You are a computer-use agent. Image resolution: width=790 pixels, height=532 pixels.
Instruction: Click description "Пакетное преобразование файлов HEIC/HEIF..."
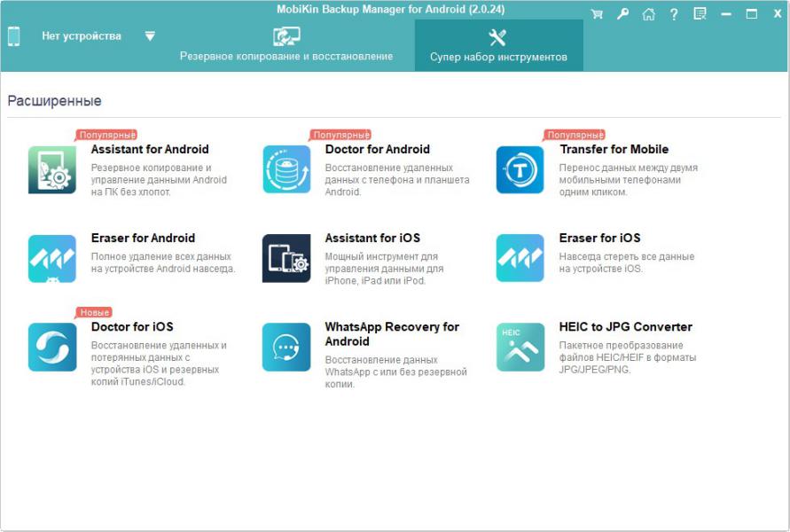click(x=628, y=357)
